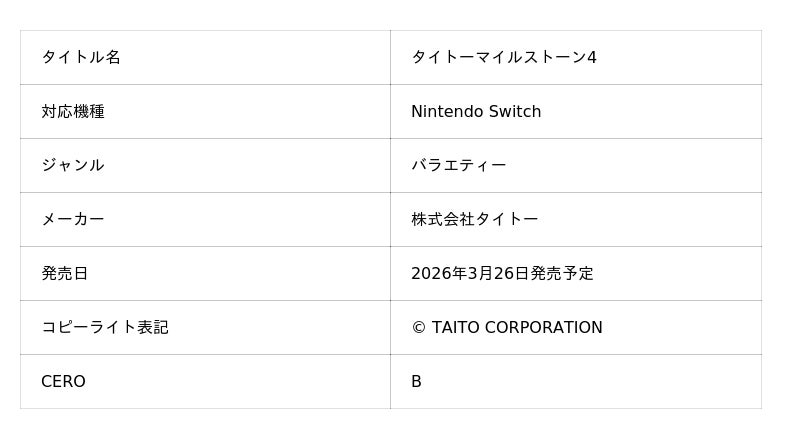Click the メーカー label cell
Image resolution: width=800 pixels, height=439 pixels.
[x=73, y=220]
